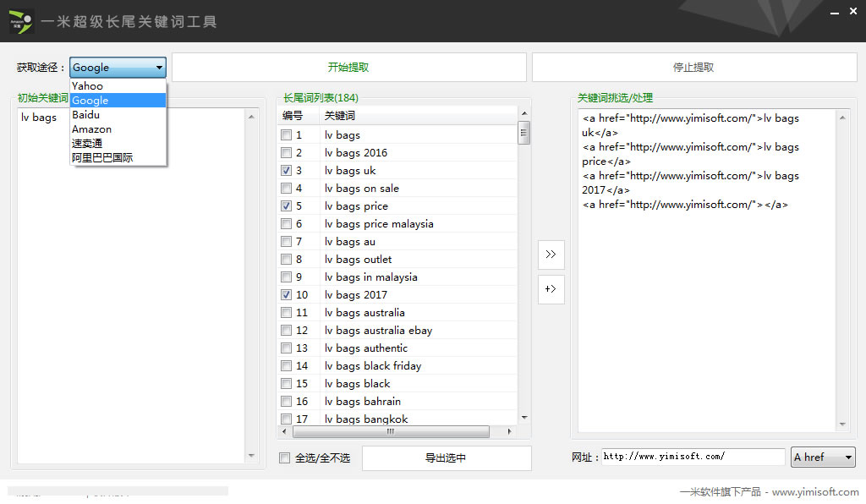Choose Google in the source list
Viewport: 866px width, 504px height.
click(118, 100)
